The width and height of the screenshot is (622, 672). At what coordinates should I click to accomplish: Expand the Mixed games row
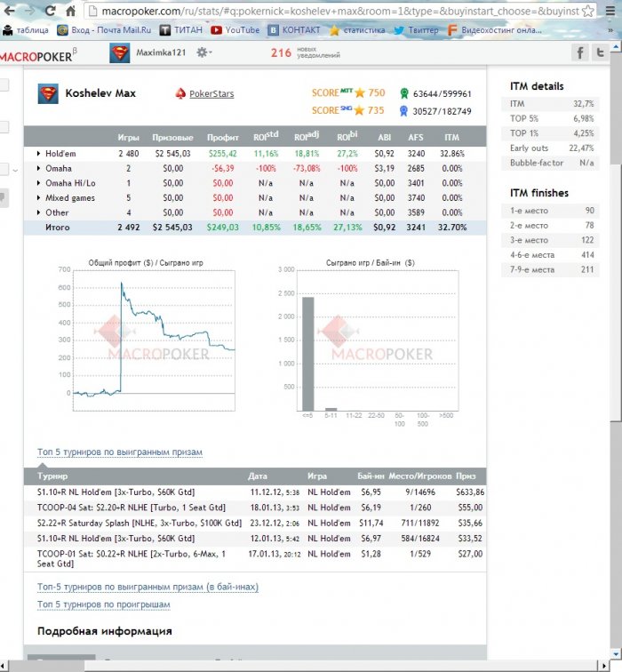(38, 197)
